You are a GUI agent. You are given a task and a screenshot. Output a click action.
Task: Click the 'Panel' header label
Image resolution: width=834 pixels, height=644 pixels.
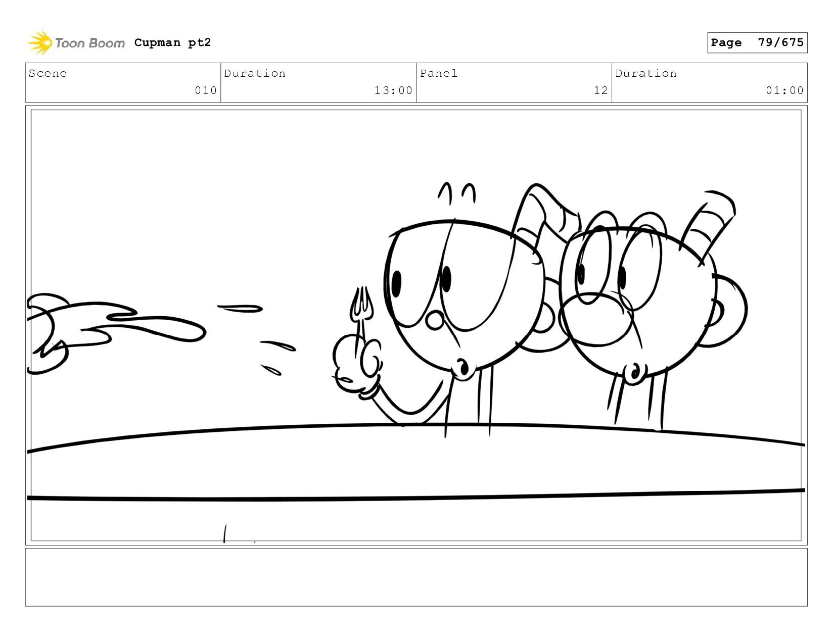(439, 73)
